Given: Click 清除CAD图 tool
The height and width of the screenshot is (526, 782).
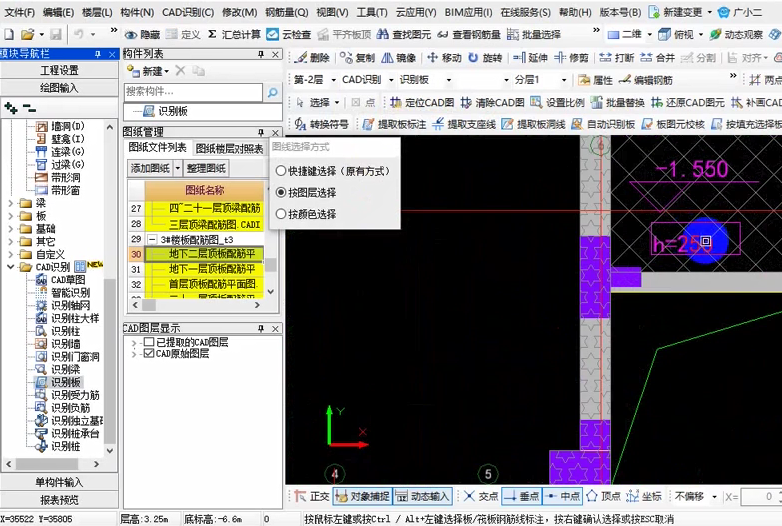Looking at the screenshot, I should pos(492,103).
